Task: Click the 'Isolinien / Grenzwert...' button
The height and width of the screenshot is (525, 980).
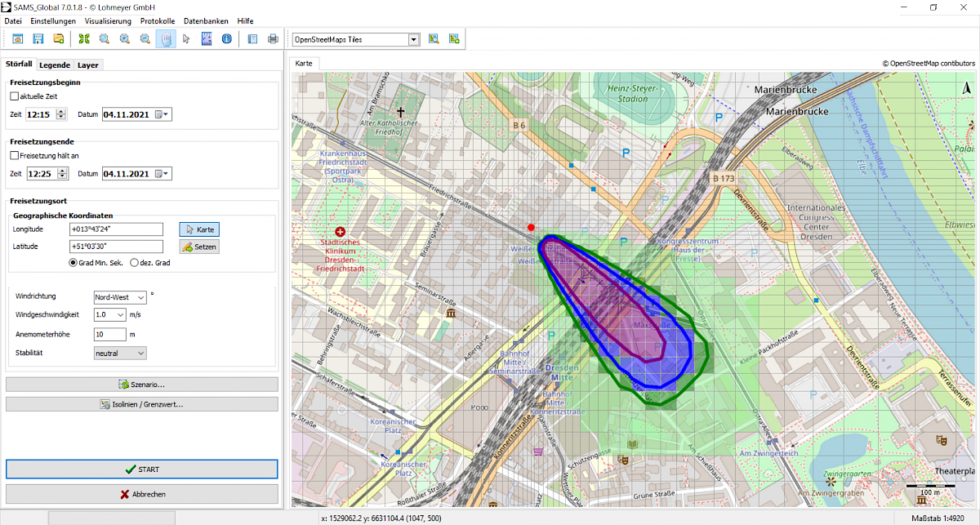Action: pos(142,404)
